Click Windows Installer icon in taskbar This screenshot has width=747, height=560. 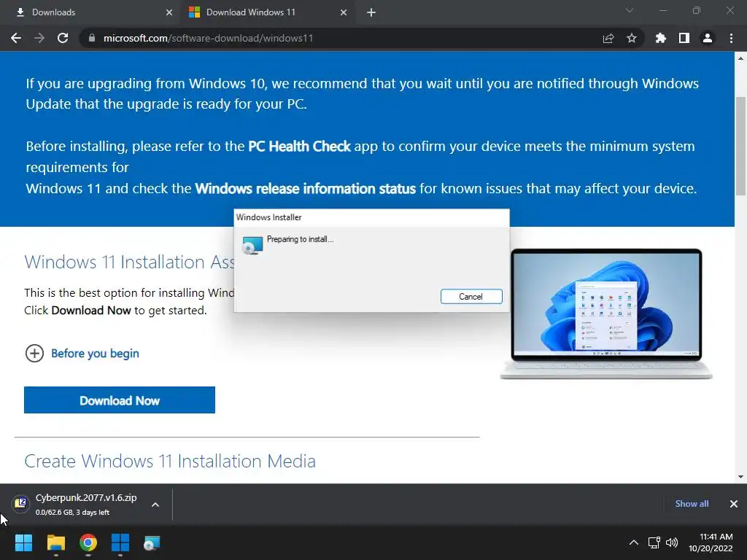[152, 542]
